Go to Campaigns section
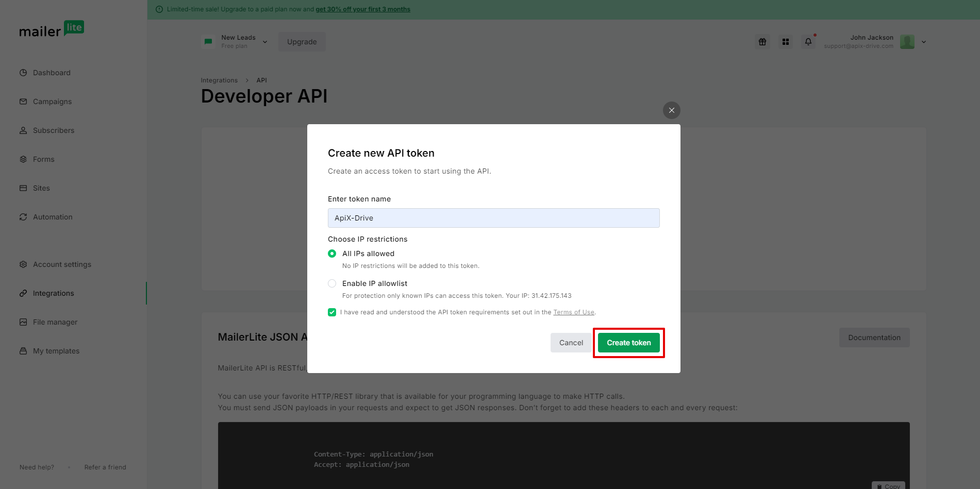980x489 pixels. (53, 102)
